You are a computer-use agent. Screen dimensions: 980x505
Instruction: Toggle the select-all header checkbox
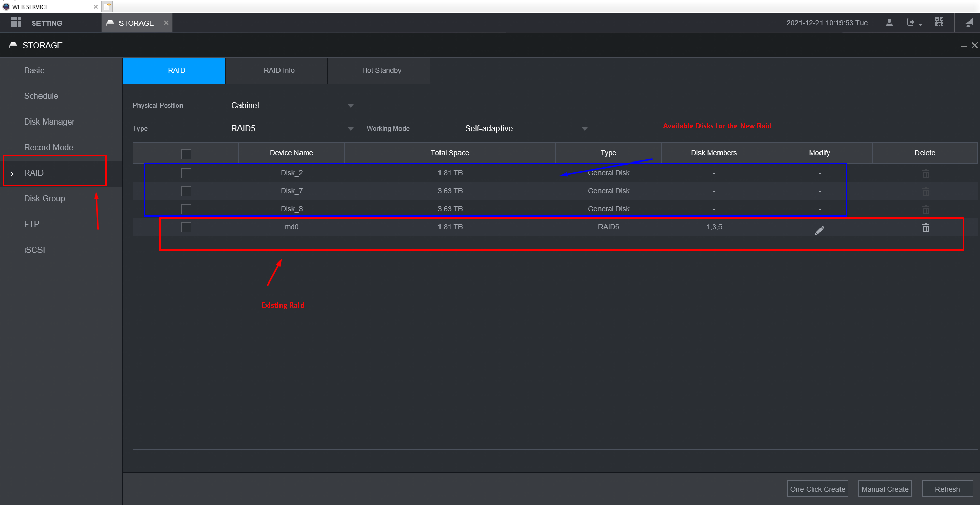coord(186,154)
